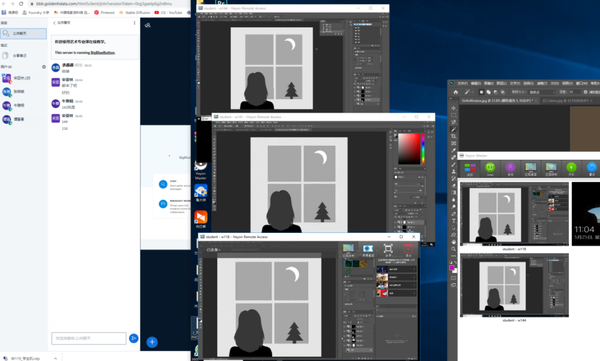Select the Crop tool in Photoshop toolbox
This screenshot has width=600, height=361.
click(453, 136)
